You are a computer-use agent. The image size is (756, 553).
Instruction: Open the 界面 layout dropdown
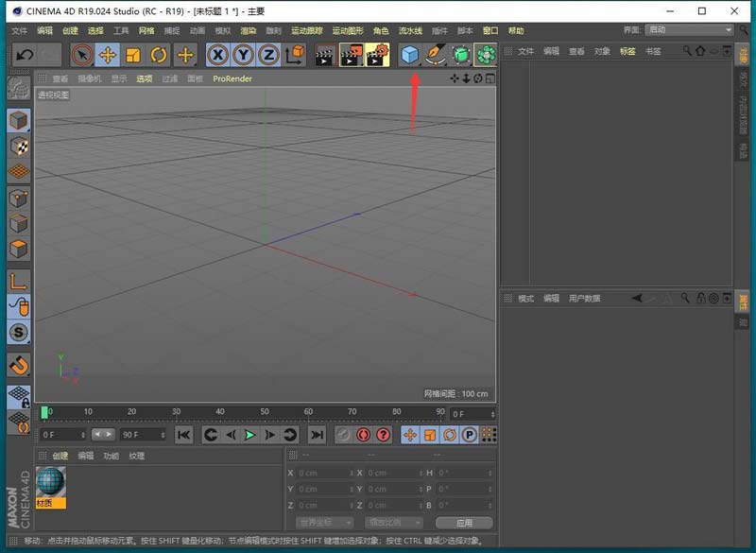690,30
